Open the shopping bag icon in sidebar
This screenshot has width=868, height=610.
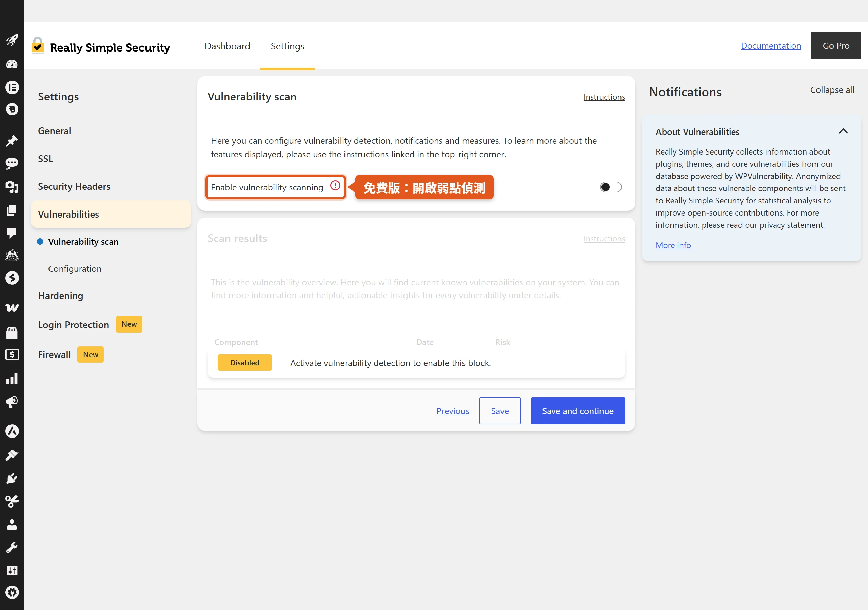coord(12,332)
